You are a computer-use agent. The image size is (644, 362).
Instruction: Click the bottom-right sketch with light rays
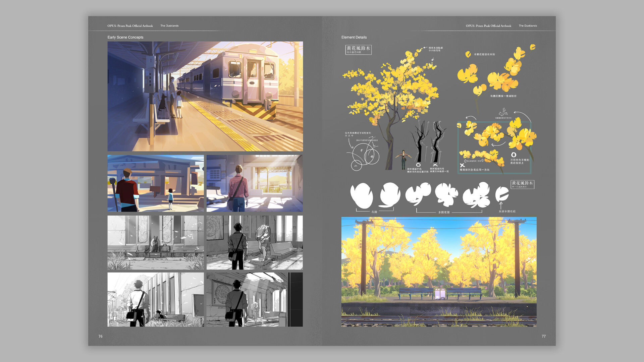click(254, 299)
